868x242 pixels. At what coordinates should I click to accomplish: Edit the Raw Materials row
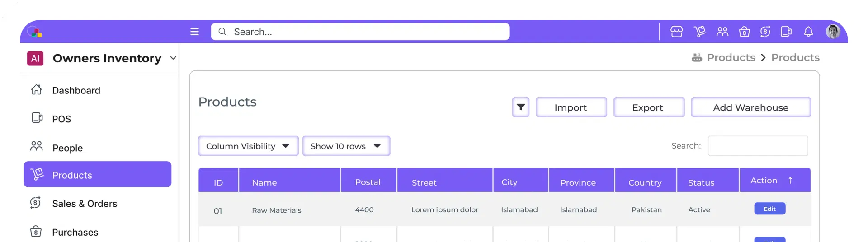[769, 209]
